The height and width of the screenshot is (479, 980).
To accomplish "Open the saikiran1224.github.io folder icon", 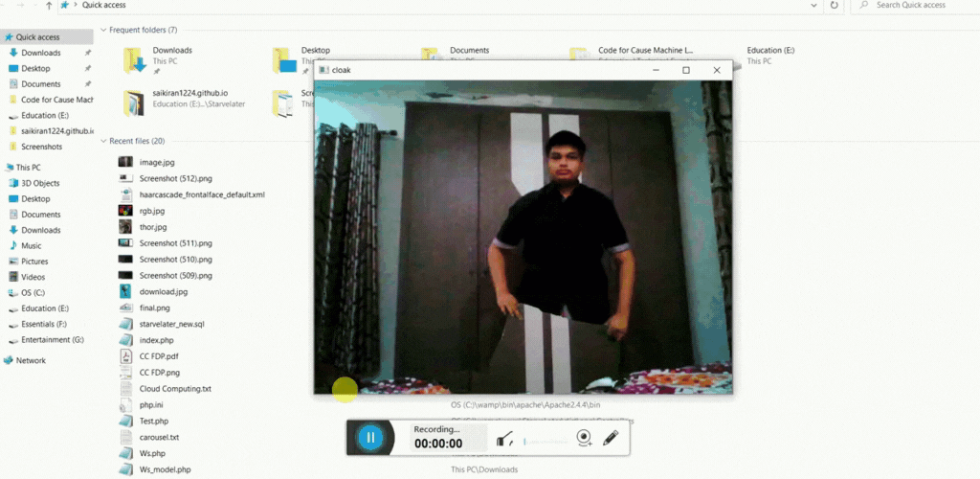I will click(134, 102).
